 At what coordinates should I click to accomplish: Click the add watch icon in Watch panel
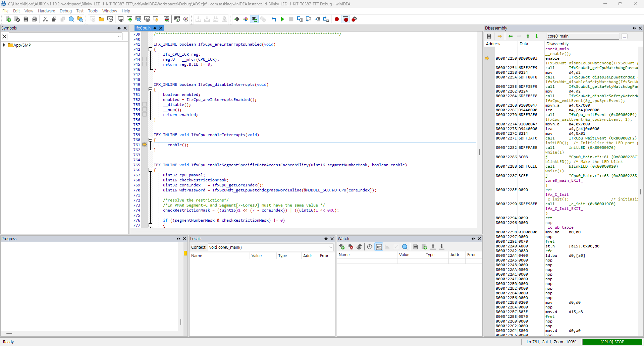point(342,247)
